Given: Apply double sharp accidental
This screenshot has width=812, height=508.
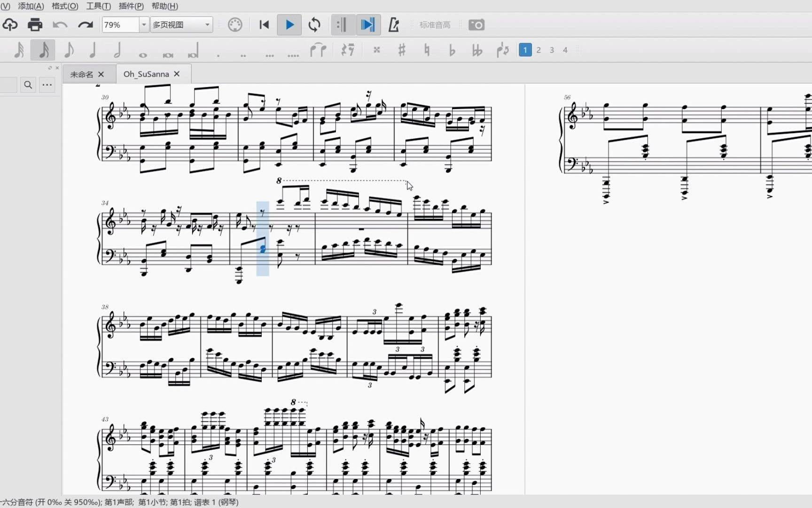Looking at the screenshot, I should pos(376,50).
